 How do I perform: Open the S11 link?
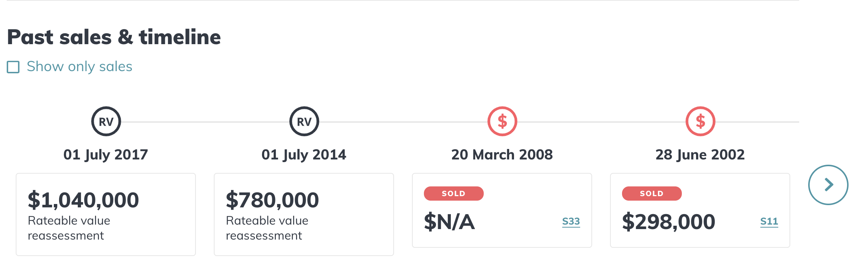(x=769, y=221)
